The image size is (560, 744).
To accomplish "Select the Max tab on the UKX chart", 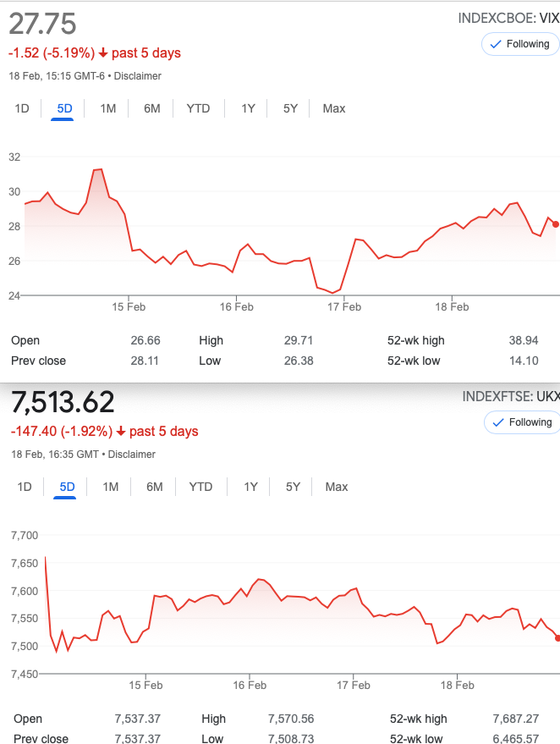I will tap(336, 487).
